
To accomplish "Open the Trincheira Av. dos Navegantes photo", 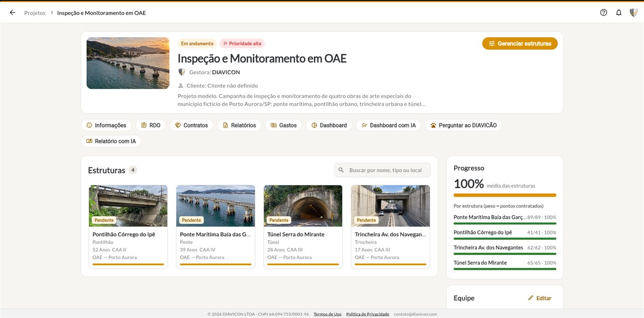I will tap(390, 206).
